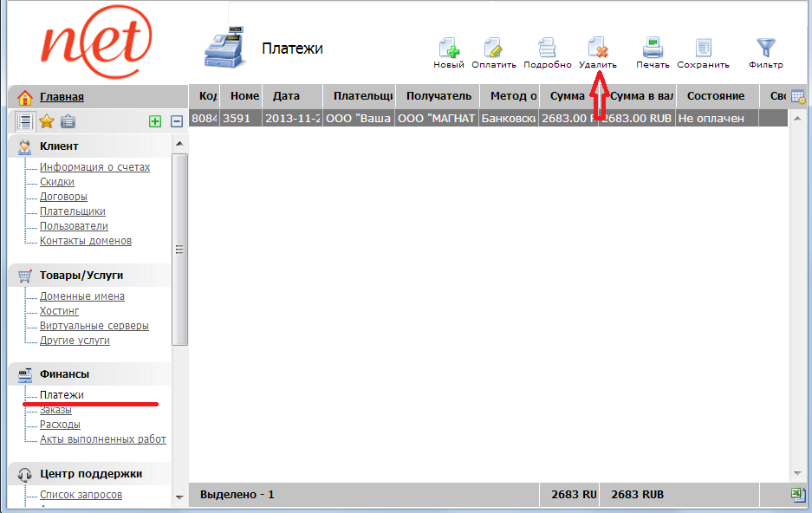Delete the payment with the Удалить icon
The height and width of the screenshot is (513, 812).
pos(597,49)
